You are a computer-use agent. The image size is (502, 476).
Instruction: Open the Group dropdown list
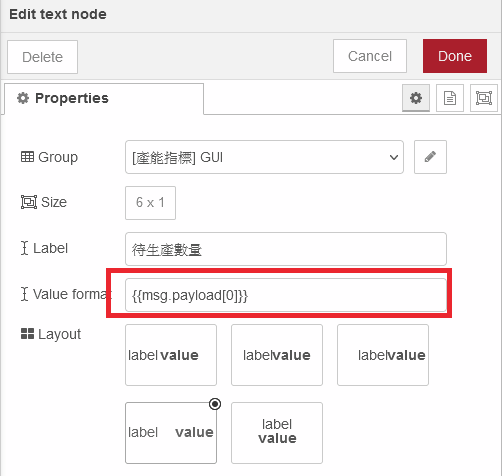[x=264, y=157]
